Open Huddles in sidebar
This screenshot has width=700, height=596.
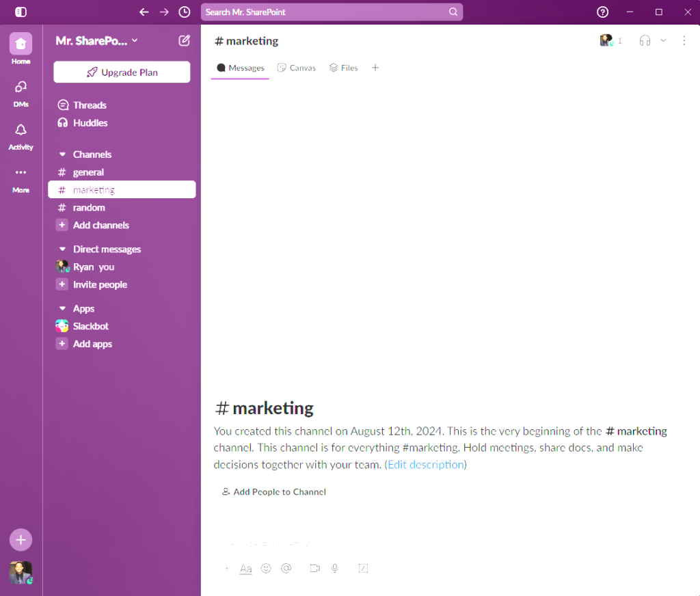click(x=122, y=123)
